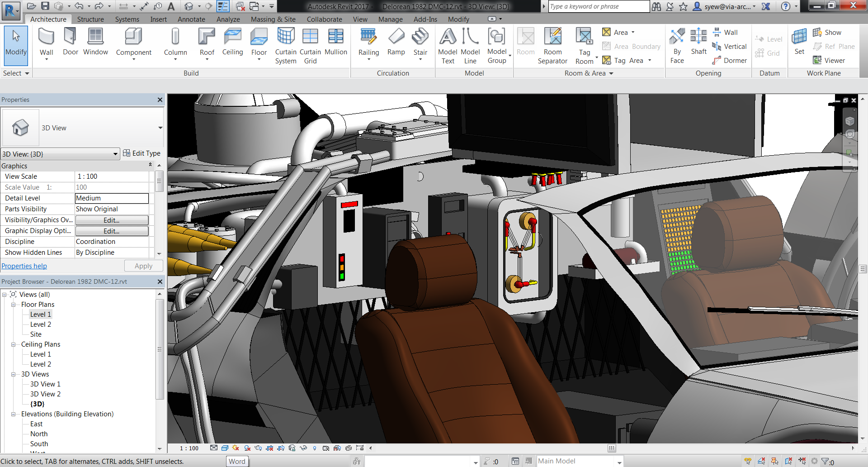
Task: Toggle Thin Lines in quick access toolbar
Action: pos(223,6)
